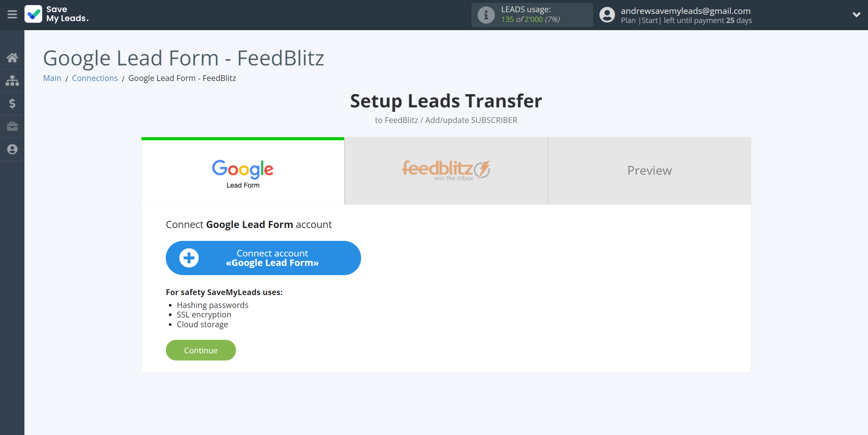Click the Main breadcrumb link
Screen dimensions: 868x435
52,78
